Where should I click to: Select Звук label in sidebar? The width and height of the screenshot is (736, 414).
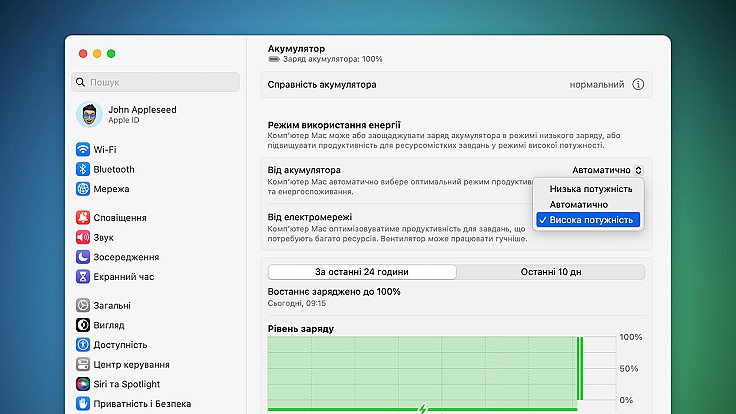click(103, 238)
